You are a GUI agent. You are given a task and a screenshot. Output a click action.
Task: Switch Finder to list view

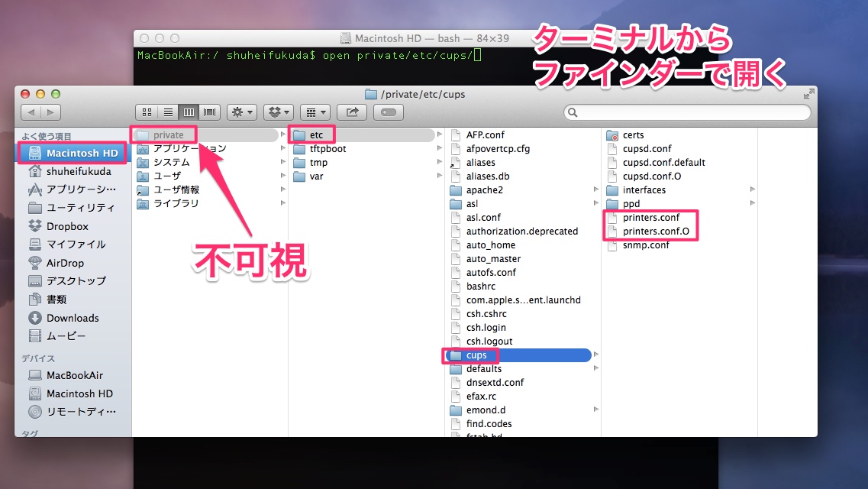pos(168,112)
